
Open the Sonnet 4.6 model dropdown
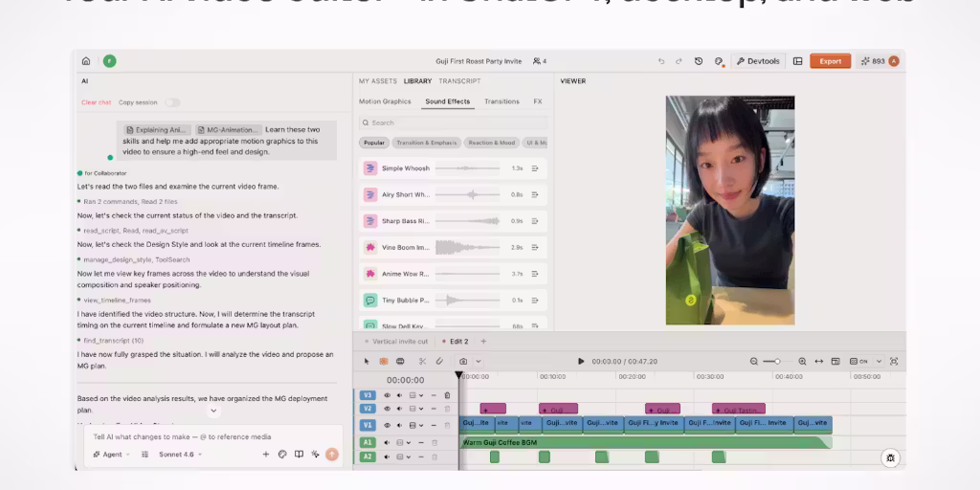181,455
